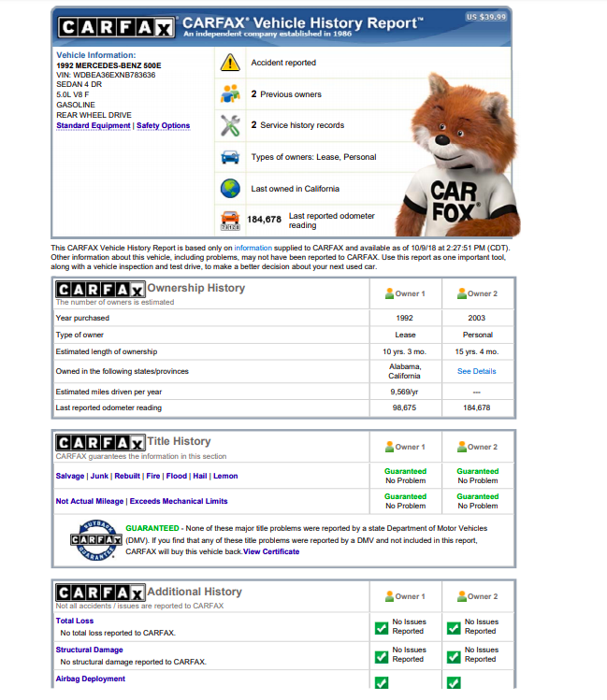Open the Structural Damage link
This screenshot has width=607, height=700.
click(x=90, y=650)
